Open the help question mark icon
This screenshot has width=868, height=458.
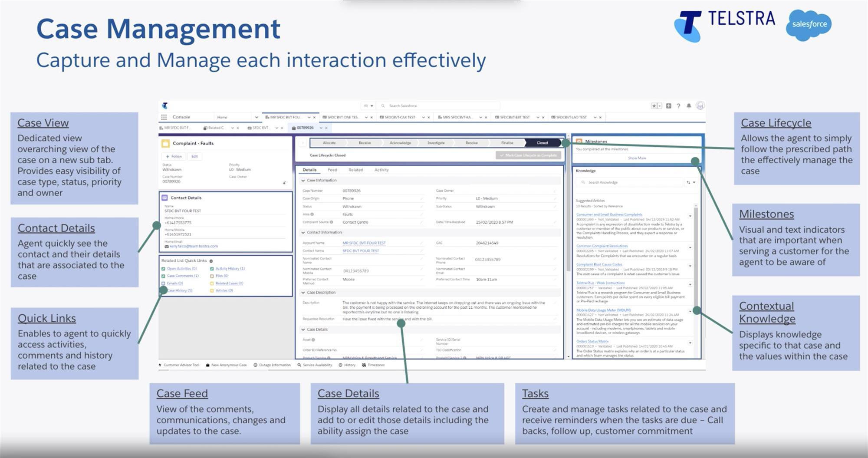pyautogui.click(x=678, y=106)
